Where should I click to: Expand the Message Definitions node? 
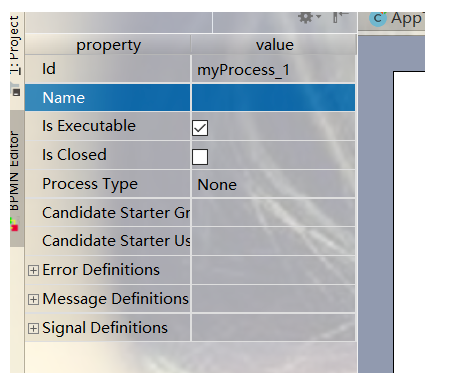33,299
